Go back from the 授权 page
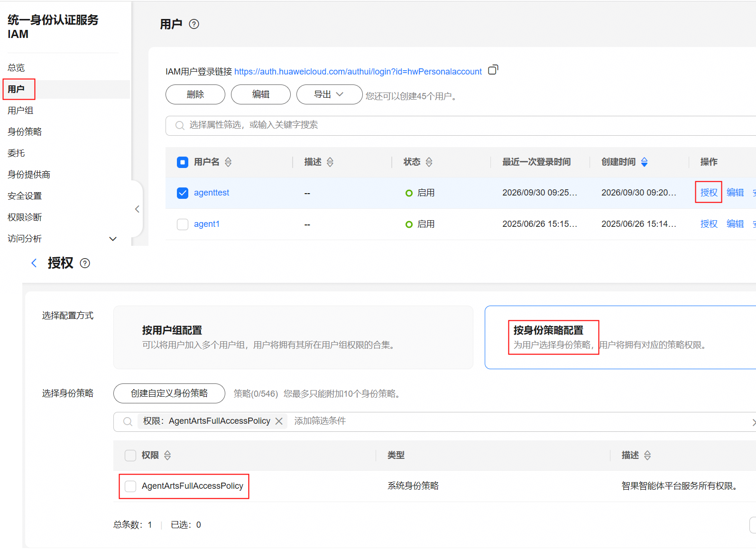Screen dimensions: 756x550 [34, 263]
